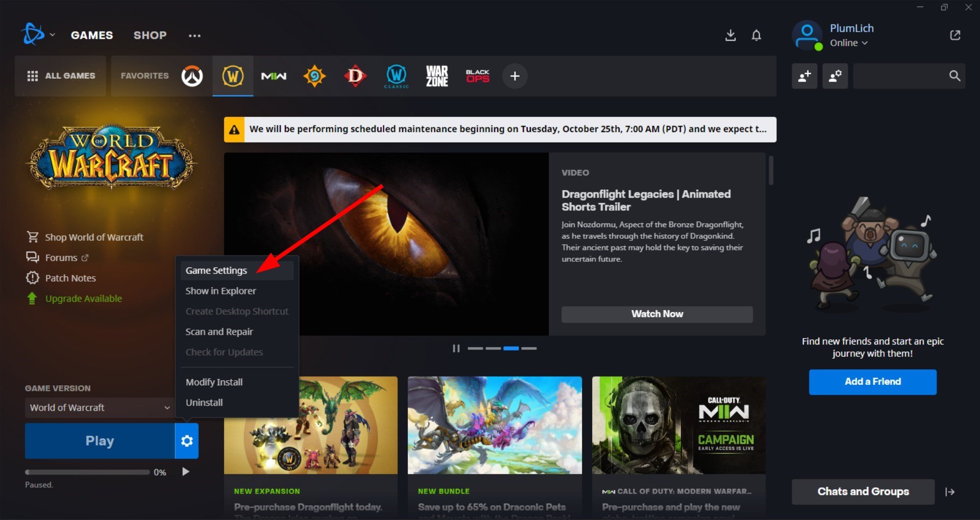Click the Add a Friend button

872,382
